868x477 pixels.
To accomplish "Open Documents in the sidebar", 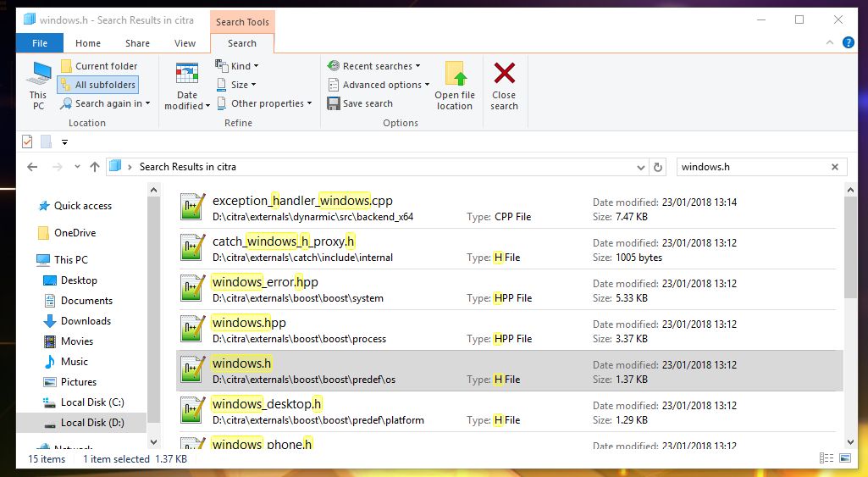I will [78, 301].
